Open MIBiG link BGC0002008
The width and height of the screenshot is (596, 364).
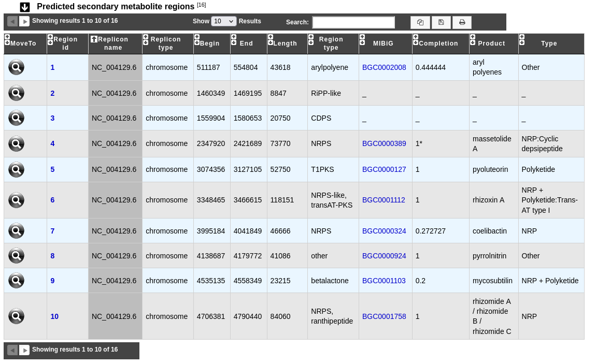pyautogui.click(x=384, y=67)
